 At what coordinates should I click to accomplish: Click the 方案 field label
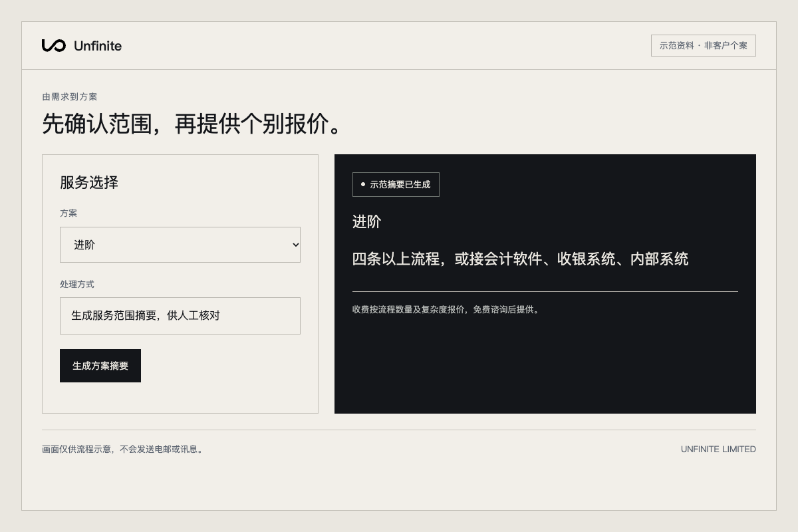point(68,213)
